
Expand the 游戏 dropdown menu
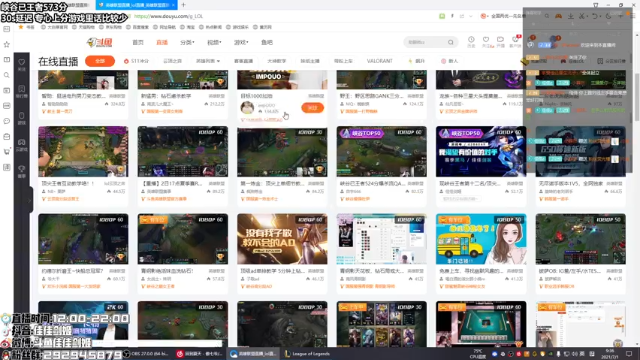pyautogui.click(x=241, y=42)
